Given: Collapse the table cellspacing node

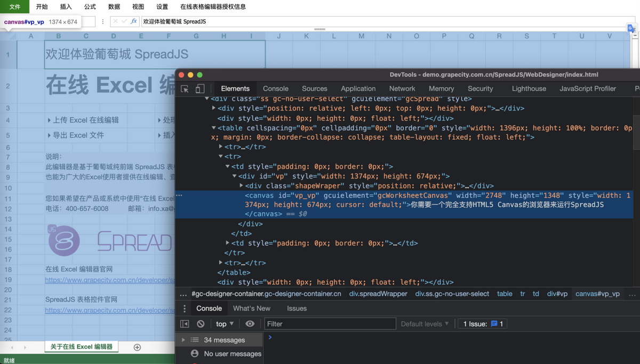Looking at the screenshot, I should (214, 128).
